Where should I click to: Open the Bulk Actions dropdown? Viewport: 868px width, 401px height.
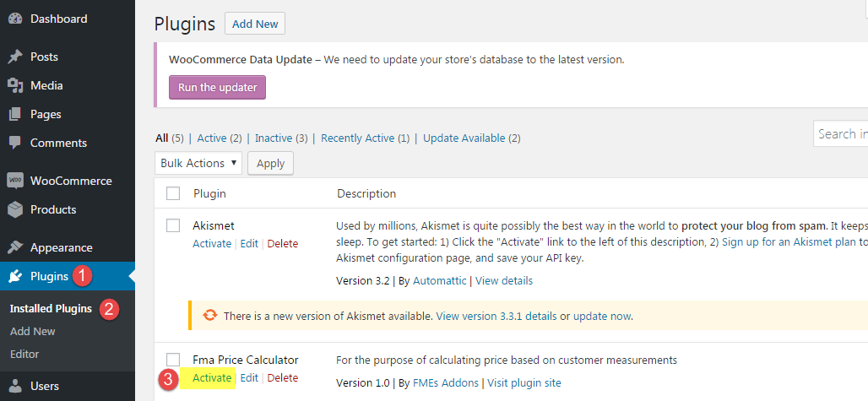coord(198,163)
